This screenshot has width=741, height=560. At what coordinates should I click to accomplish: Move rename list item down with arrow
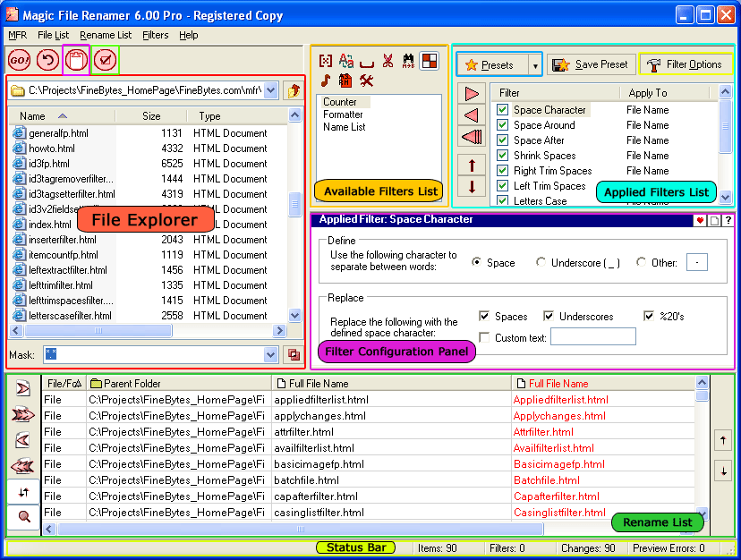723,471
